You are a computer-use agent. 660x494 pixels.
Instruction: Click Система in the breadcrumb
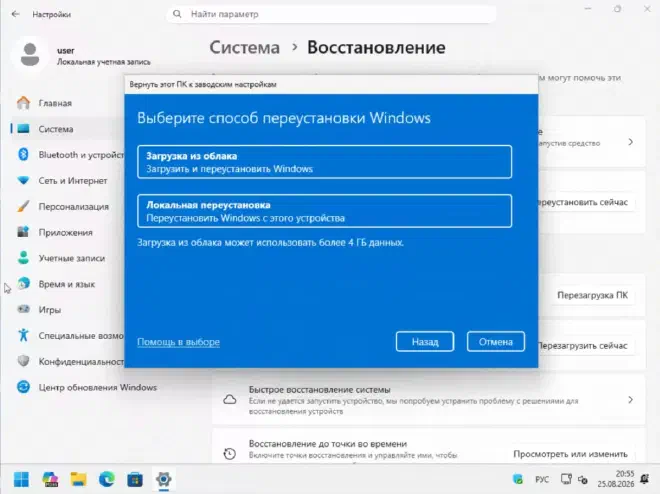(245, 48)
